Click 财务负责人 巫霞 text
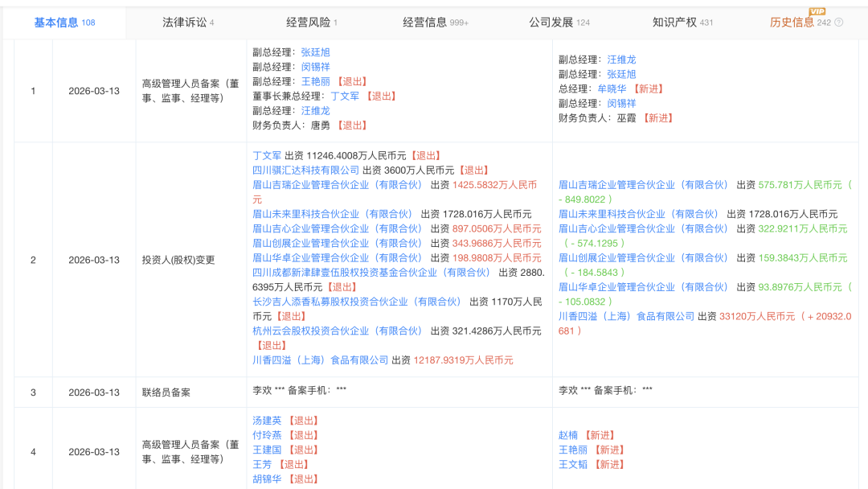The height and width of the screenshot is (489, 868). pos(597,118)
